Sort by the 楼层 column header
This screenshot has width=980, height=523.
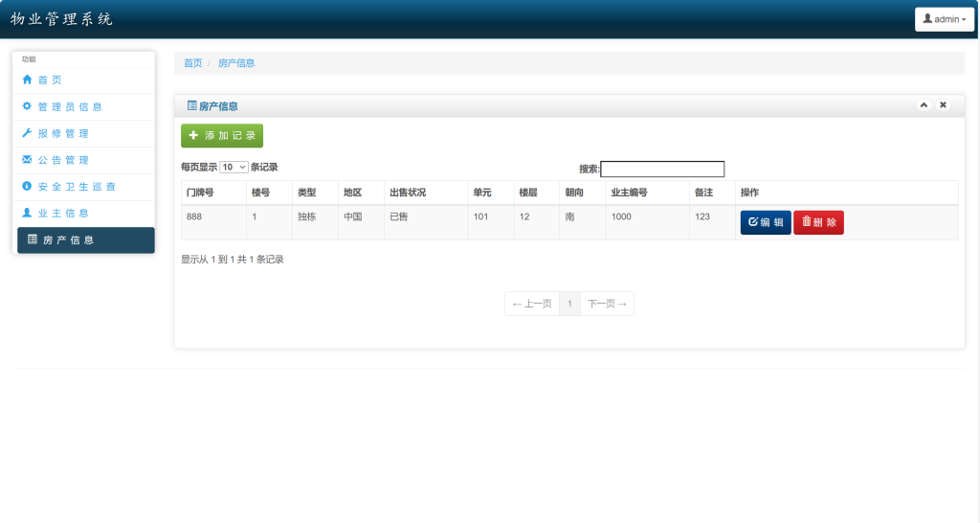tap(537, 193)
